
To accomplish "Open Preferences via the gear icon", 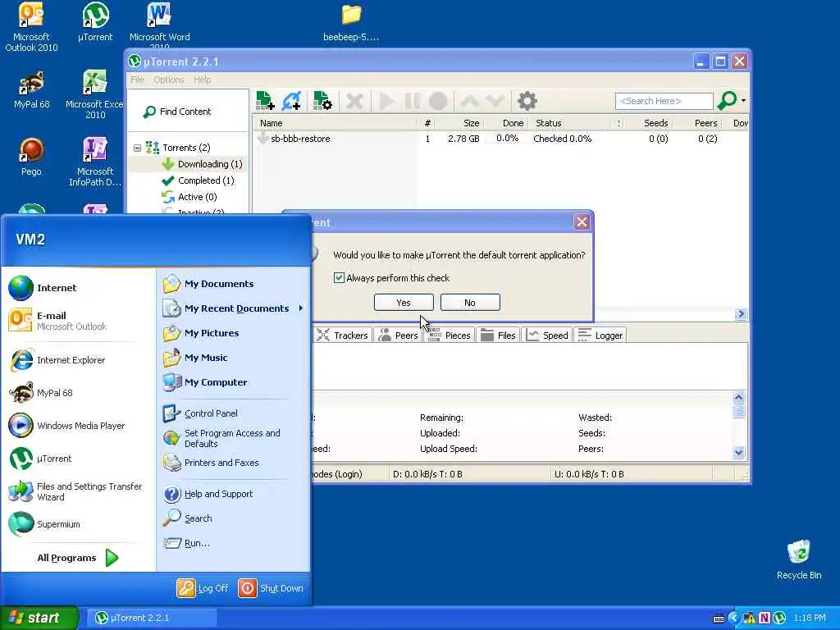I will click(527, 101).
